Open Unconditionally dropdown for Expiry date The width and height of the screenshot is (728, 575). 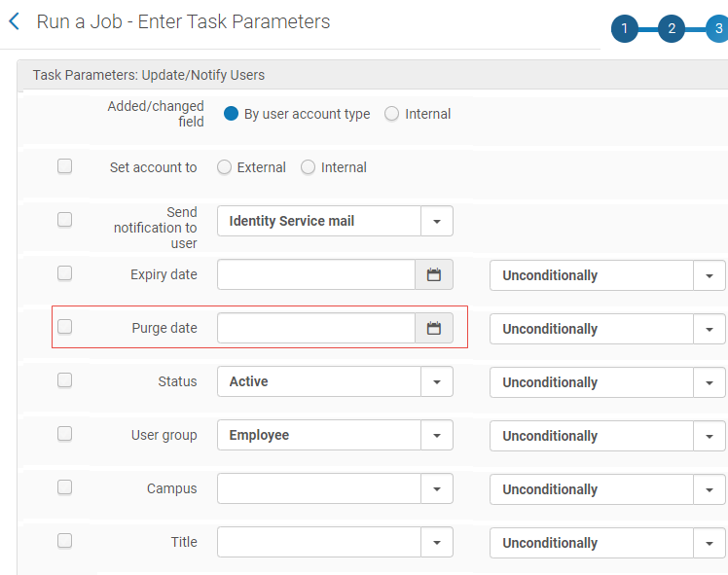click(x=607, y=275)
